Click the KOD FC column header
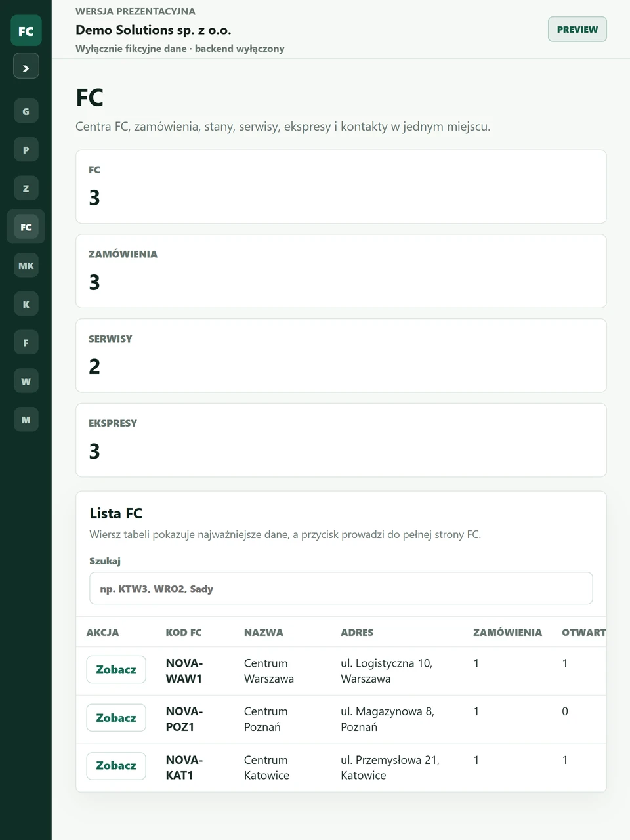 click(184, 633)
